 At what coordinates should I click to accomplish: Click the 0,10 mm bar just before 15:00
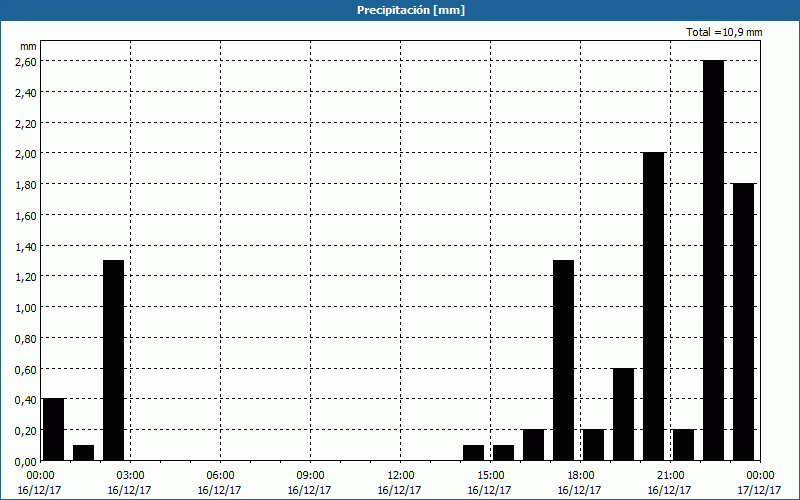click(473, 453)
